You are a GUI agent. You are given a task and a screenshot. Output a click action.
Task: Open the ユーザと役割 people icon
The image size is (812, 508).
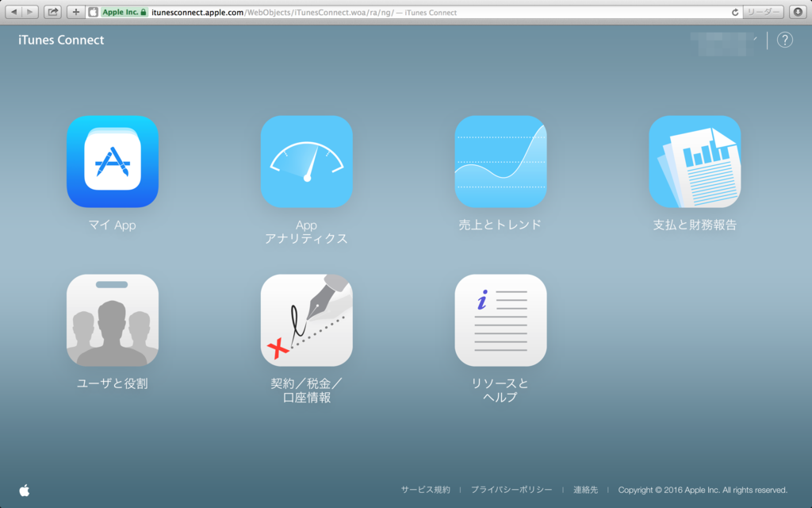pos(113,321)
